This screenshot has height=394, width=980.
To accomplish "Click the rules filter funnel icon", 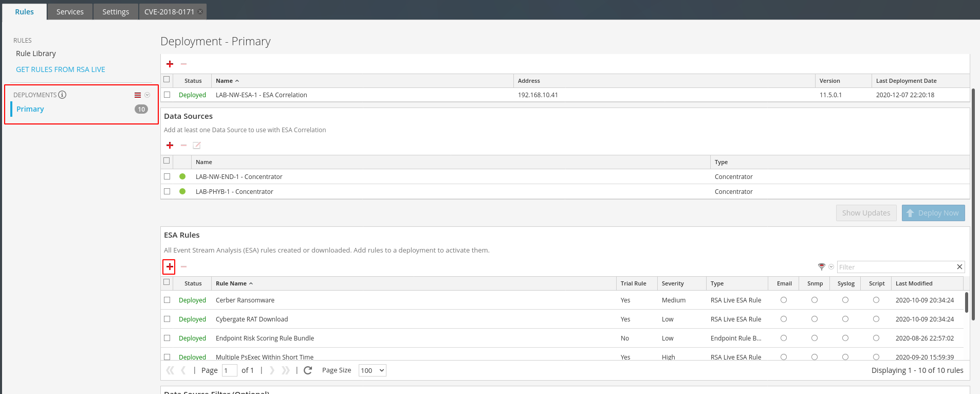I will (821, 267).
